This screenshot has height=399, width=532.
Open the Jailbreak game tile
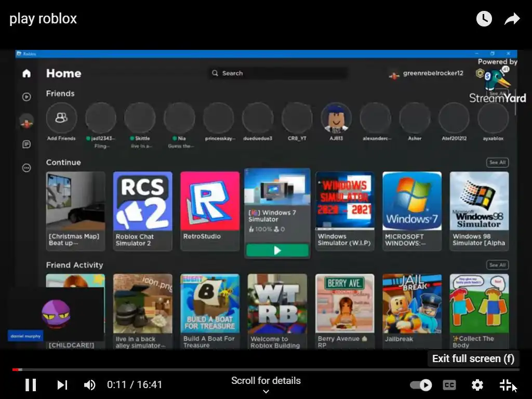point(412,312)
